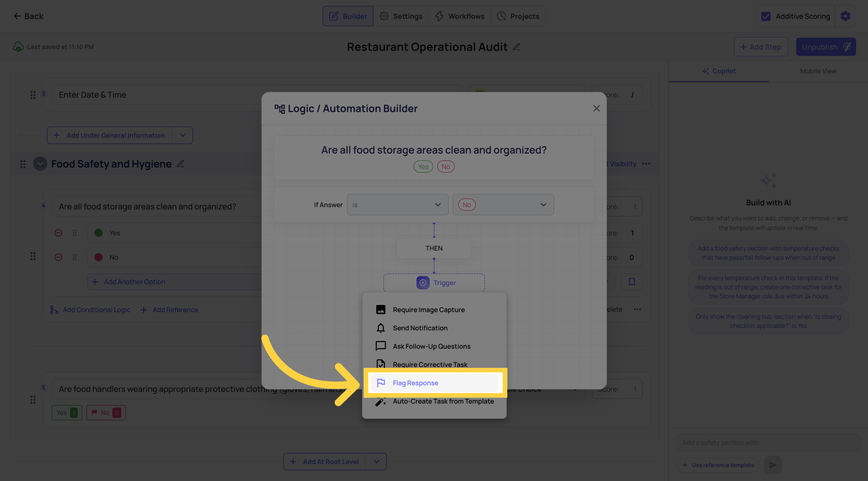
Task: Click the drag handle for Food Safety and Hygiene section
Action: pyautogui.click(x=23, y=164)
